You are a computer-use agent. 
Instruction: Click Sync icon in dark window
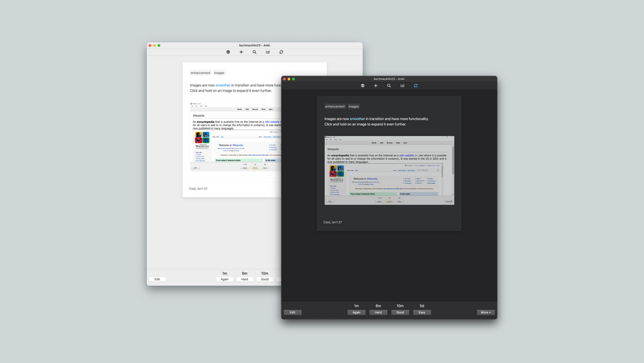pos(415,86)
